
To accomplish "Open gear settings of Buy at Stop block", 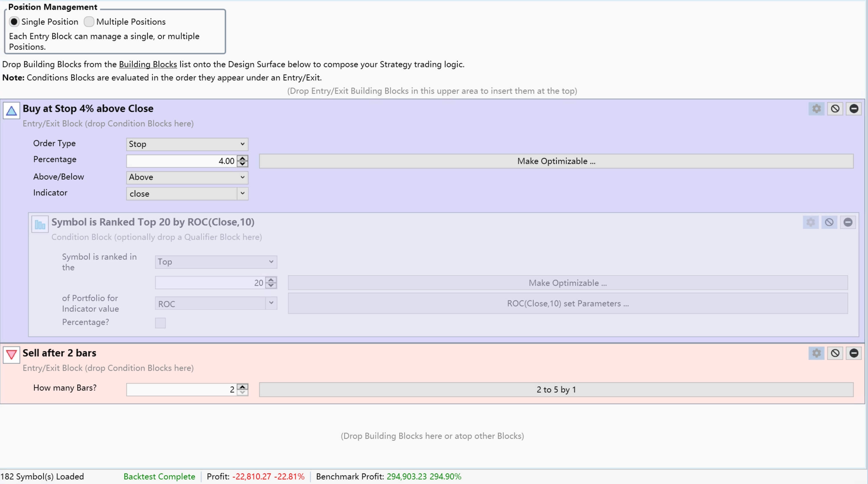I will 816,108.
